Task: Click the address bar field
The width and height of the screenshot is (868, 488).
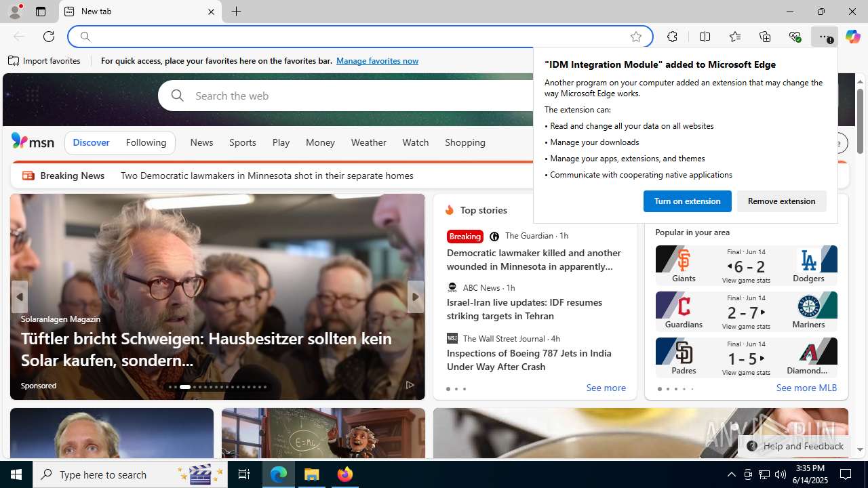Action: click(x=359, y=37)
